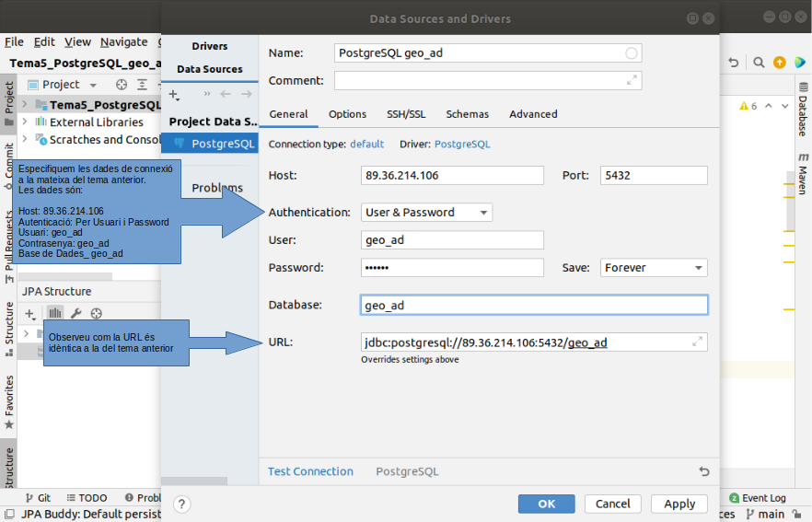Click the default connection type link
Image resolution: width=812 pixels, height=522 pixels.
tap(366, 144)
